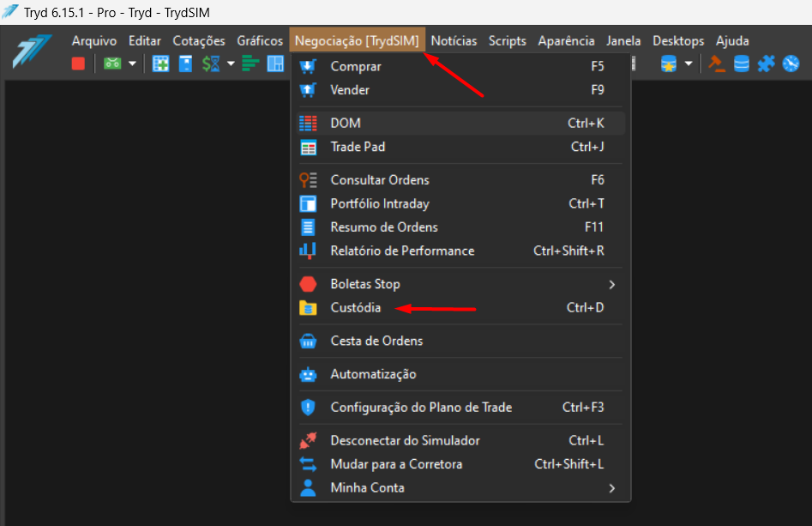This screenshot has height=526, width=812.
Task: Click the plain blue database toolbar icon
Action: coord(742,63)
